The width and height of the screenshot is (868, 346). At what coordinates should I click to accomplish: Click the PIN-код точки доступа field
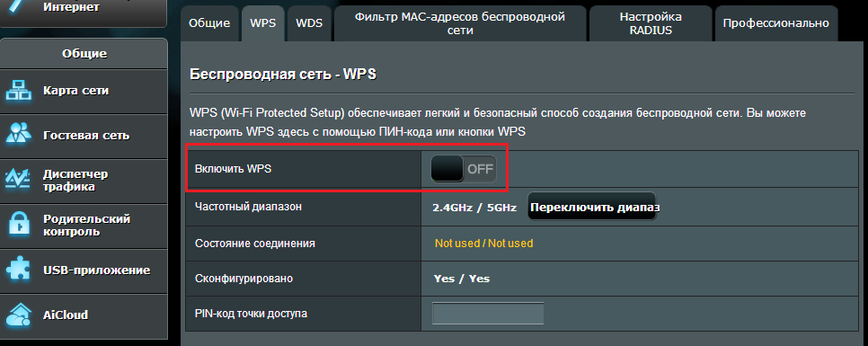[x=488, y=314]
